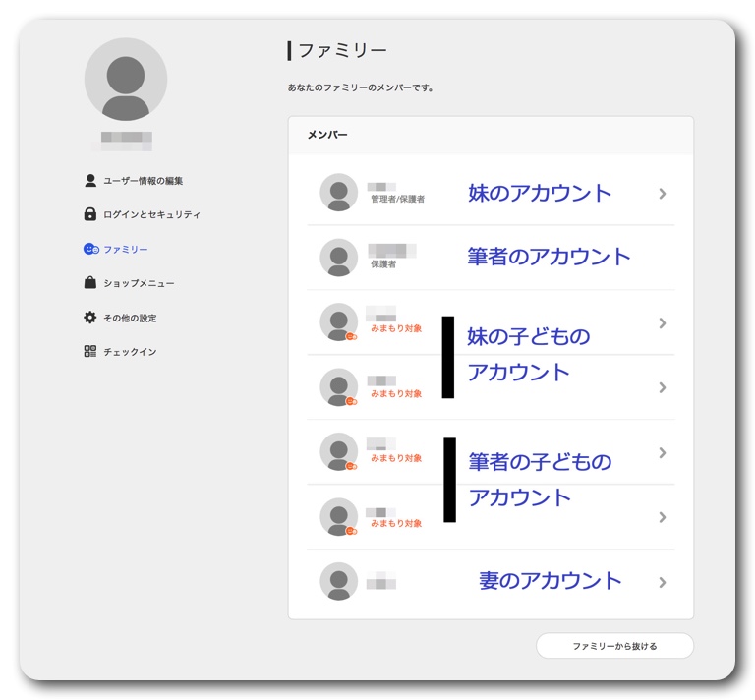Open the first みまもり対象 member chevron
The height and width of the screenshot is (700, 755).
663,323
